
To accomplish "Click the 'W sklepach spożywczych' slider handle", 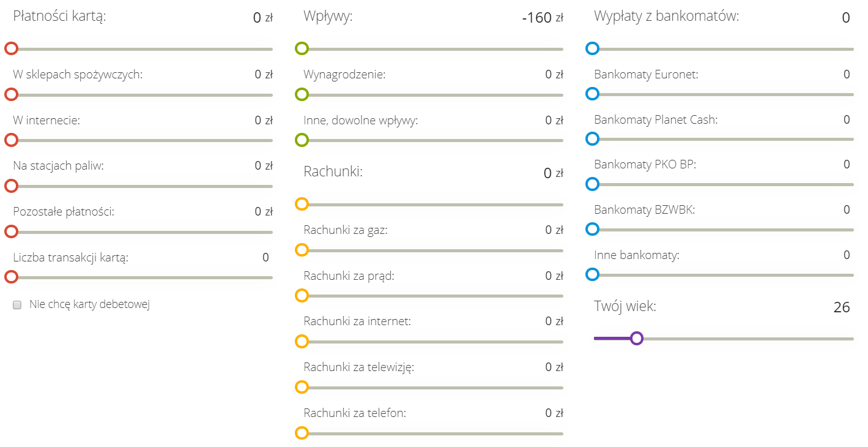I will tap(11, 94).
